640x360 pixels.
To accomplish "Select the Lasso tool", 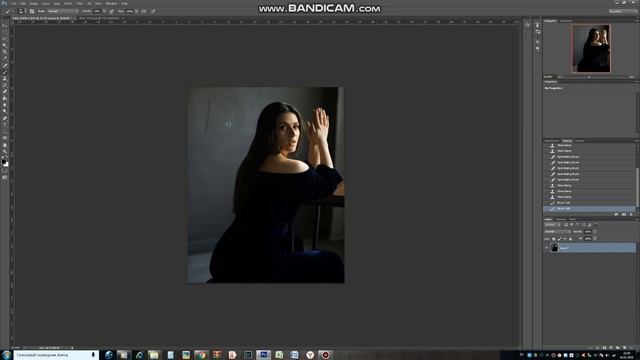I will 5,39.
